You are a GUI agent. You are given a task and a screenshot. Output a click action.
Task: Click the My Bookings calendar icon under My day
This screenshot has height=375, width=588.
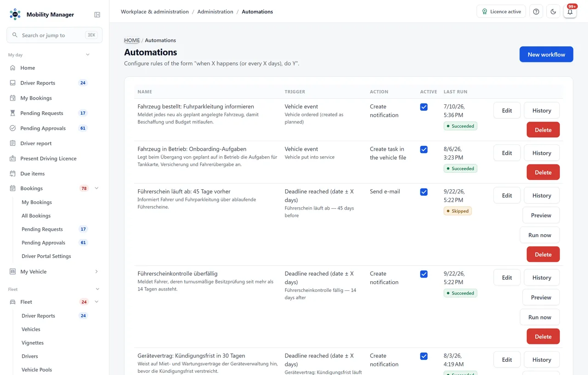(x=13, y=98)
